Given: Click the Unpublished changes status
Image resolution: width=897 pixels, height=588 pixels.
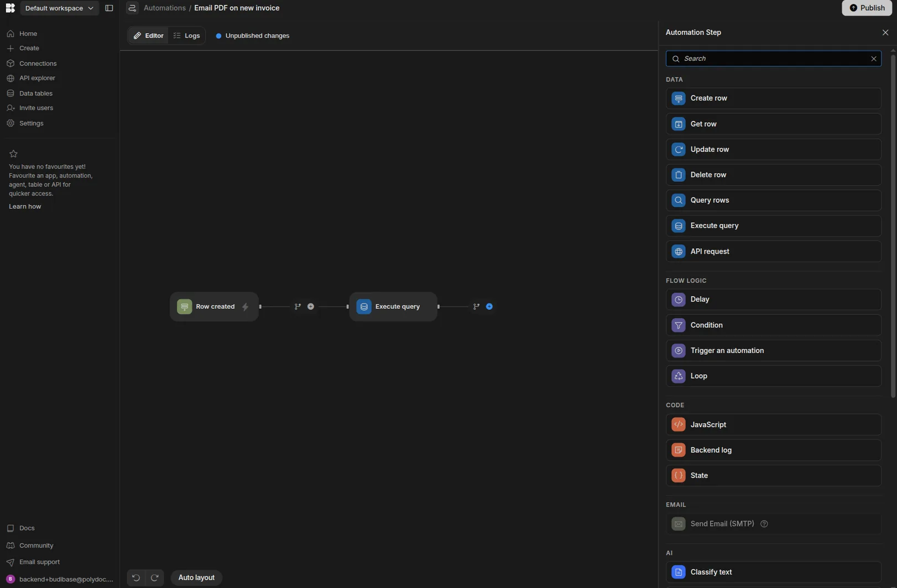Looking at the screenshot, I should pyautogui.click(x=252, y=35).
